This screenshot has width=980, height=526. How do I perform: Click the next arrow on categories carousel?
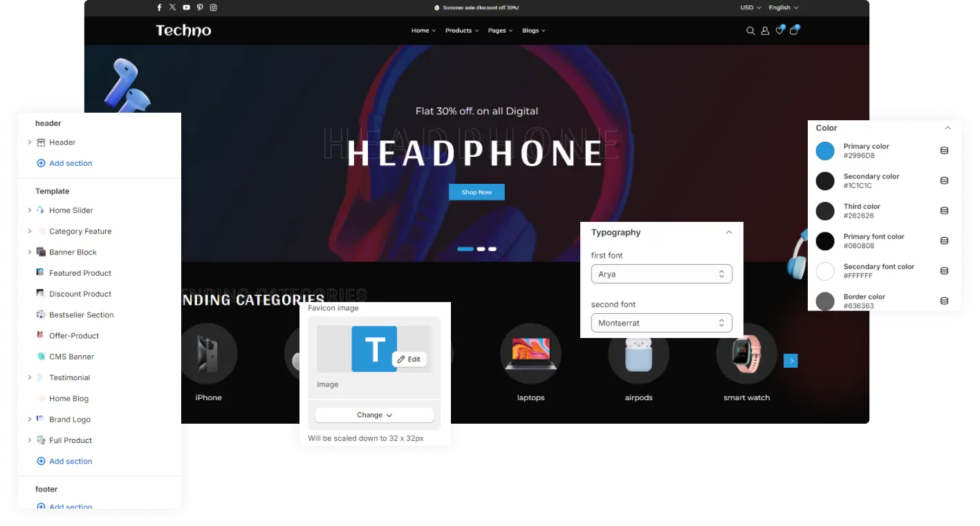pyautogui.click(x=791, y=361)
